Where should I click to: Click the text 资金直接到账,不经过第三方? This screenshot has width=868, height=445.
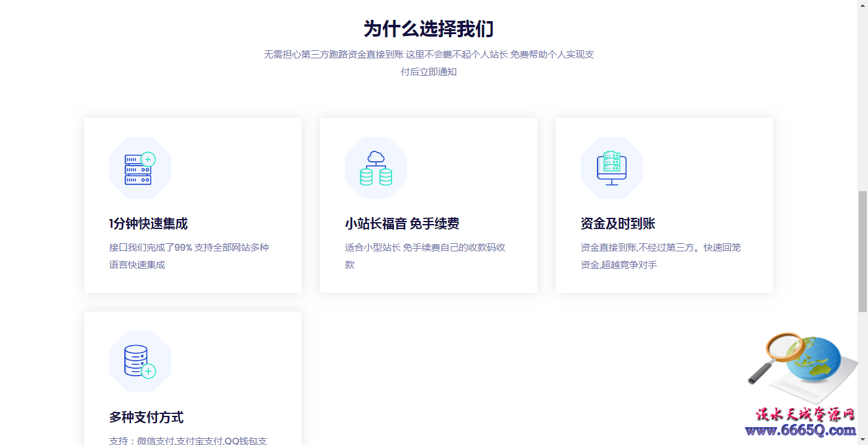click(636, 248)
